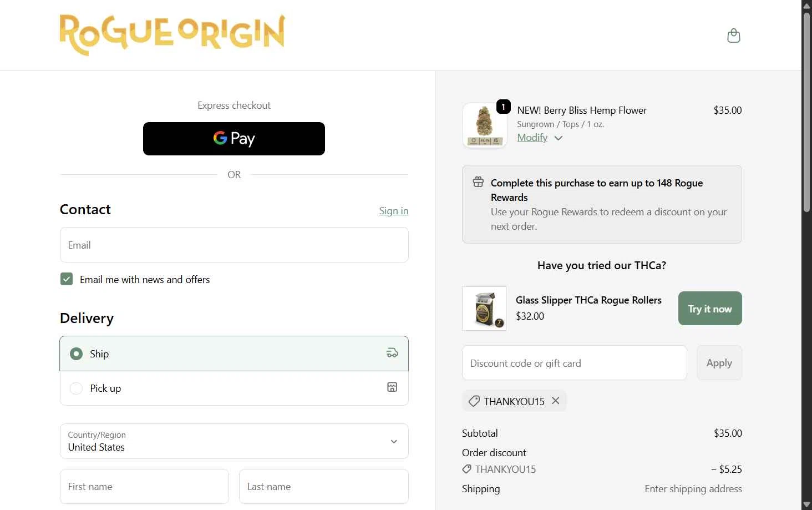Pay with Google Pay express checkout
Screen dimensions: 812x510
tap(234, 139)
